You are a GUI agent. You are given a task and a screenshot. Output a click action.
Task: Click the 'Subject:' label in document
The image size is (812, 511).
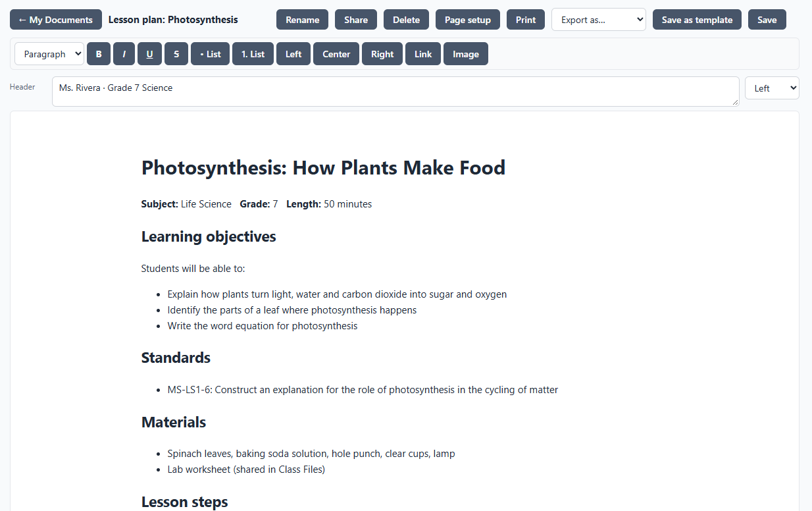[x=160, y=204]
